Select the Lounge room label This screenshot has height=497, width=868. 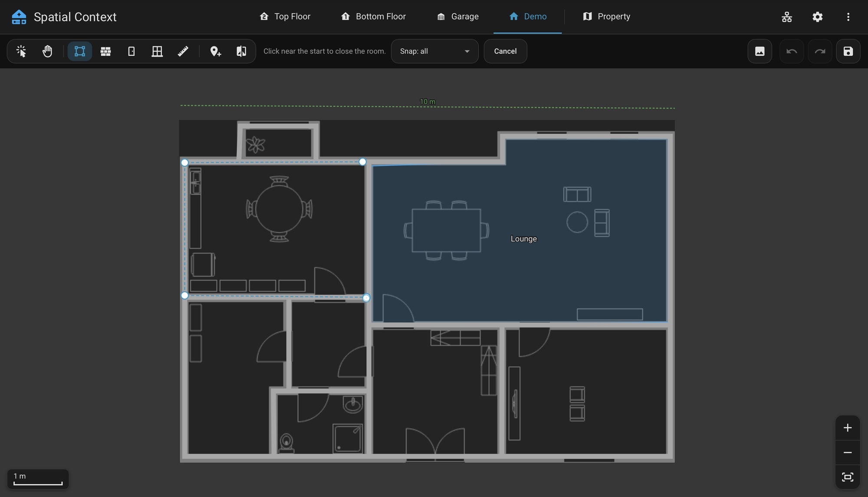524,239
